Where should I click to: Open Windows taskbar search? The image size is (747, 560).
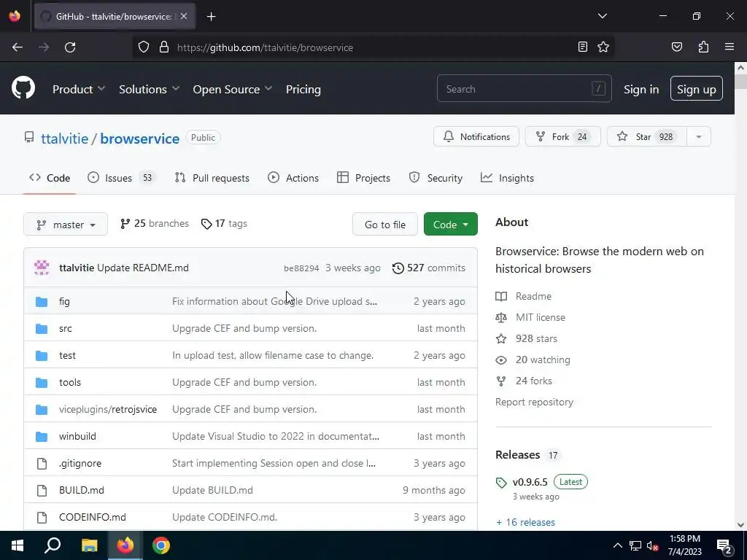click(53, 545)
